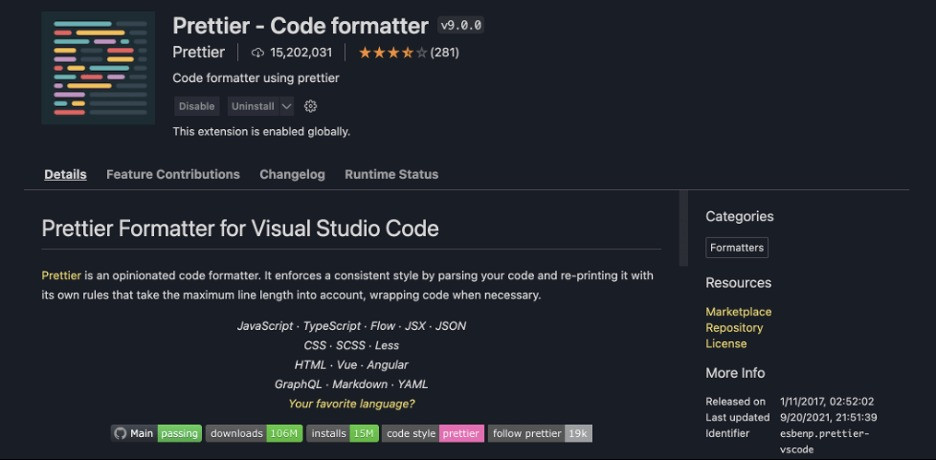Click the details pane vertical scrollbar

point(683,228)
